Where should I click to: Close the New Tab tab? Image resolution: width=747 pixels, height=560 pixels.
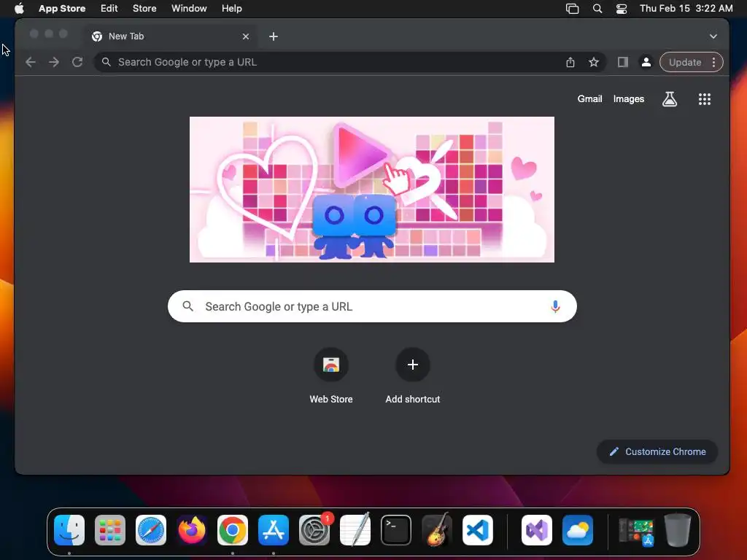[246, 36]
